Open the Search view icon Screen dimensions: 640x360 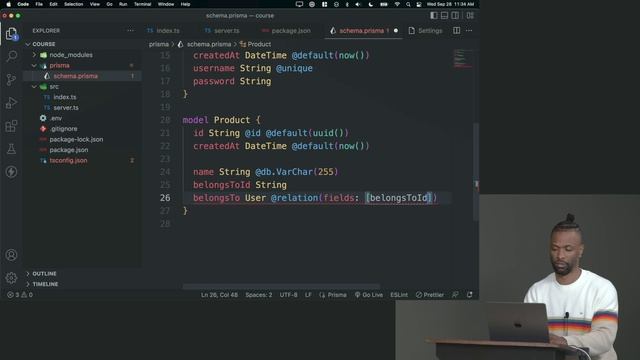pyautogui.click(x=11, y=56)
